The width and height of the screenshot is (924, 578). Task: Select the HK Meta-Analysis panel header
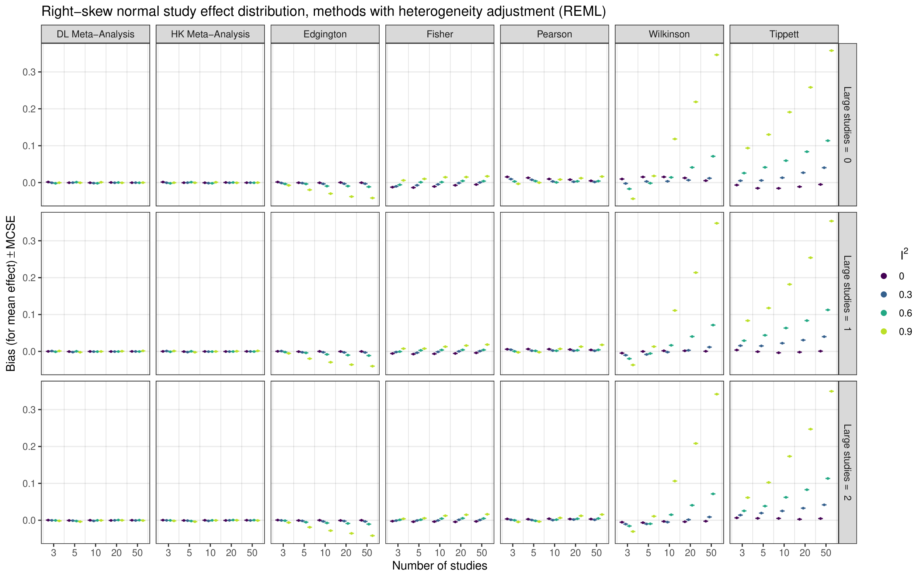(x=210, y=34)
